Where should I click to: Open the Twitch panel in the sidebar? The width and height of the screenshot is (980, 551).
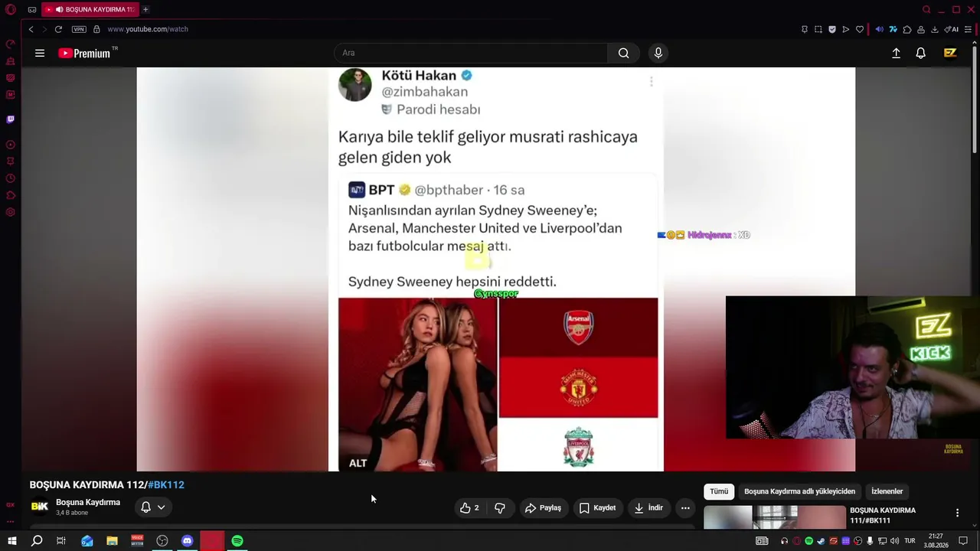11,119
